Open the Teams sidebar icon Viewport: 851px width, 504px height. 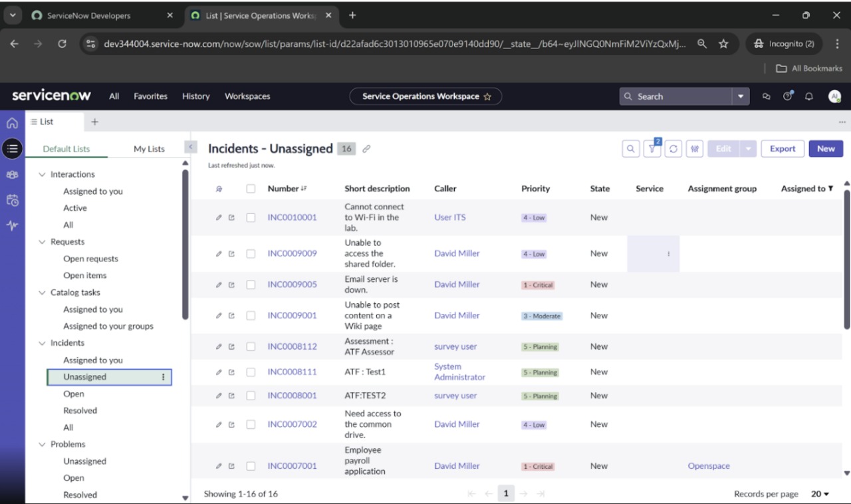click(x=12, y=175)
